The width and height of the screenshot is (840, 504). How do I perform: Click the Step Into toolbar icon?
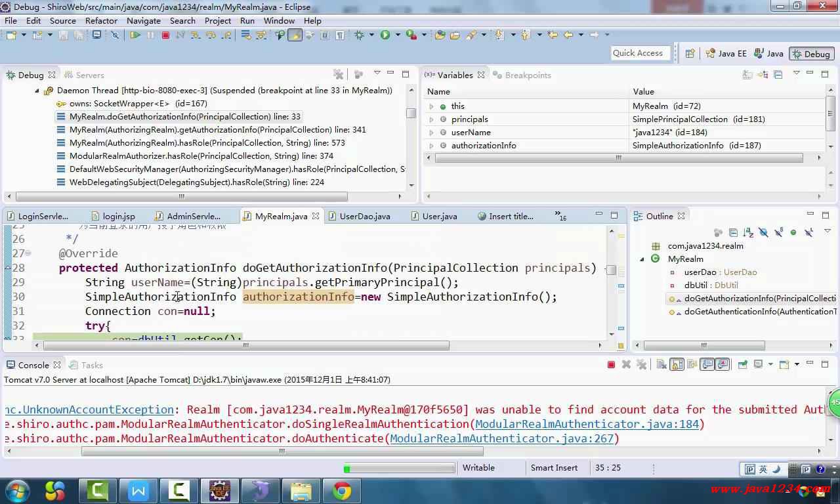195,35
